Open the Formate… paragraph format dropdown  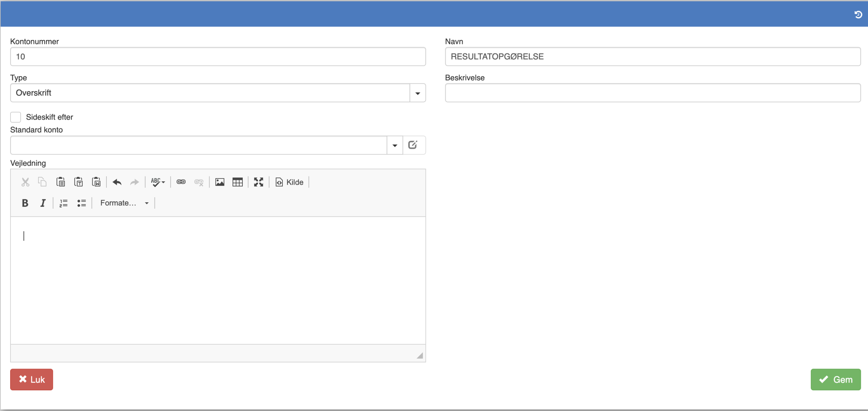coord(124,203)
